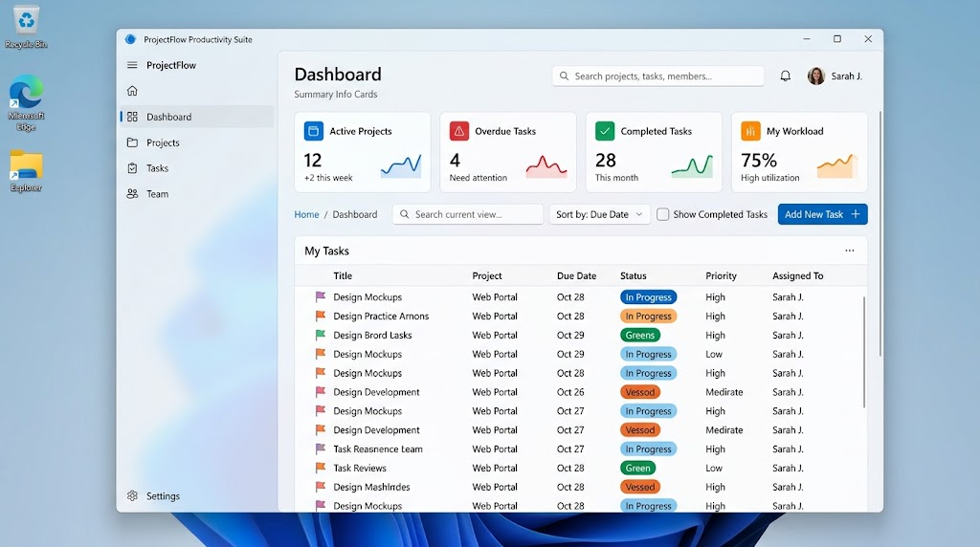Click Vessod badge in Design Mashlrıdes row
The image size is (980, 547).
(640, 487)
